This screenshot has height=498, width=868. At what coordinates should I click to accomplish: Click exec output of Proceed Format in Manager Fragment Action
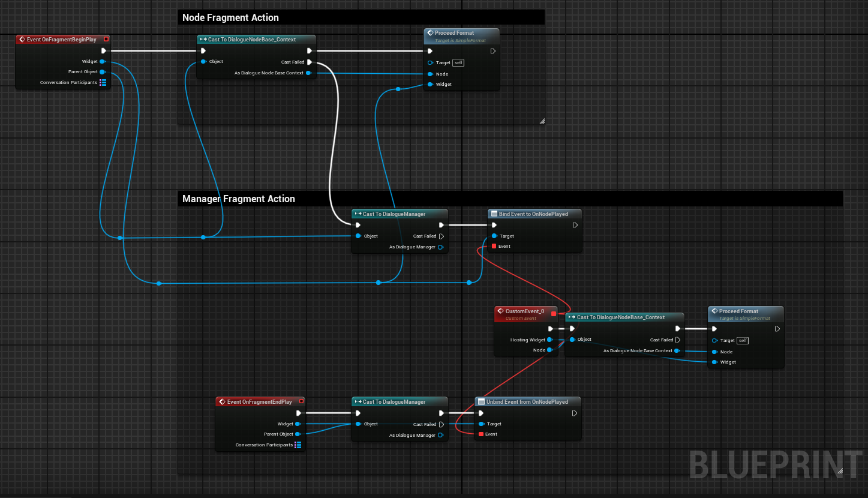[x=777, y=329]
